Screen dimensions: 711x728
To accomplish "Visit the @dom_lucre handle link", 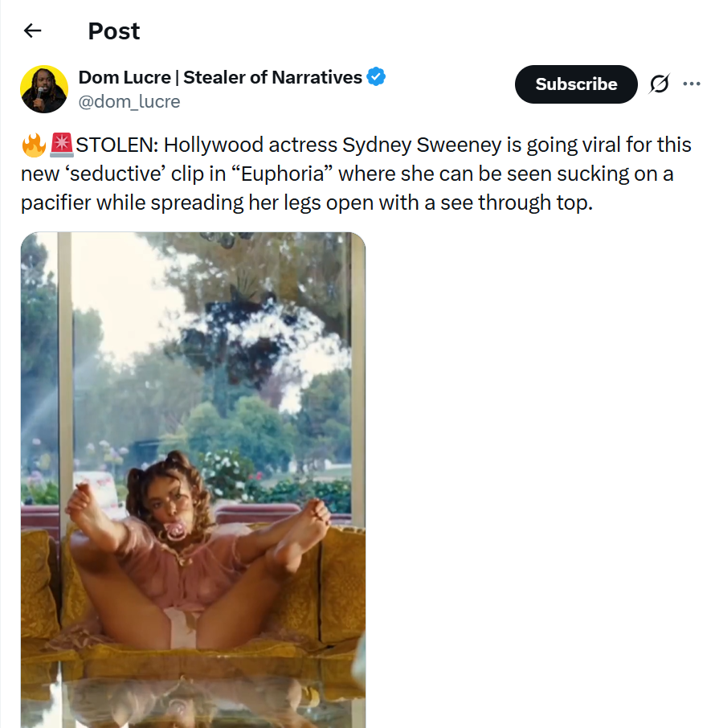I will (129, 101).
